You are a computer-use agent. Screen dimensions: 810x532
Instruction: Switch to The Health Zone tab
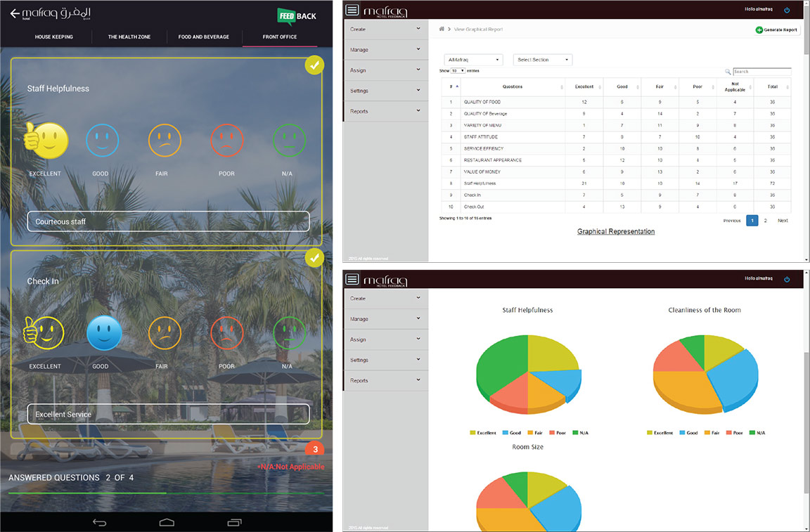129,37
